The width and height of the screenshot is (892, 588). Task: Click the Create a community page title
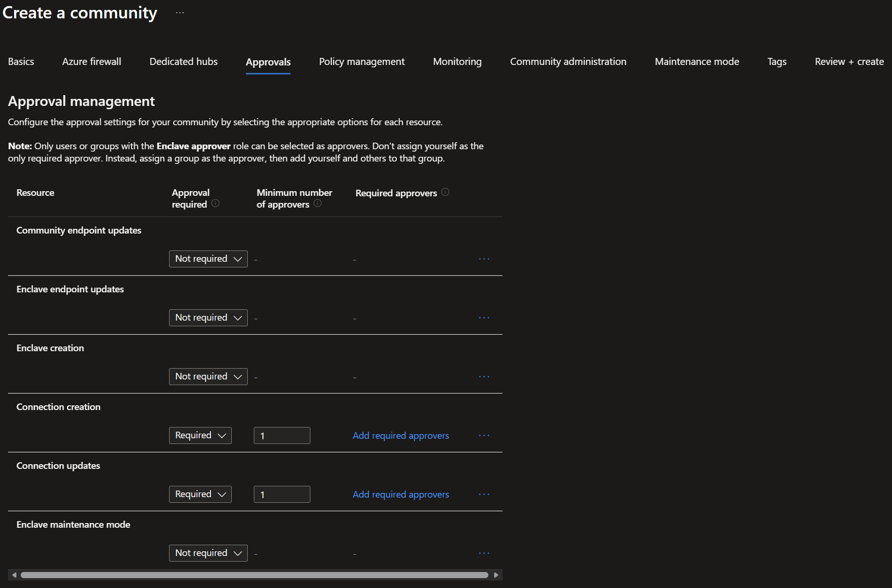(80, 13)
